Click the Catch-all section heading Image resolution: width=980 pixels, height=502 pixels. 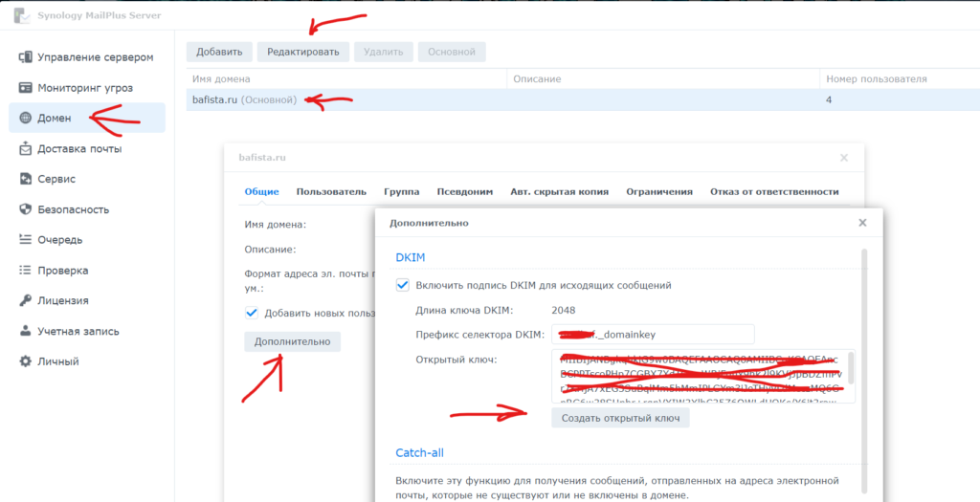click(x=420, y=452)
